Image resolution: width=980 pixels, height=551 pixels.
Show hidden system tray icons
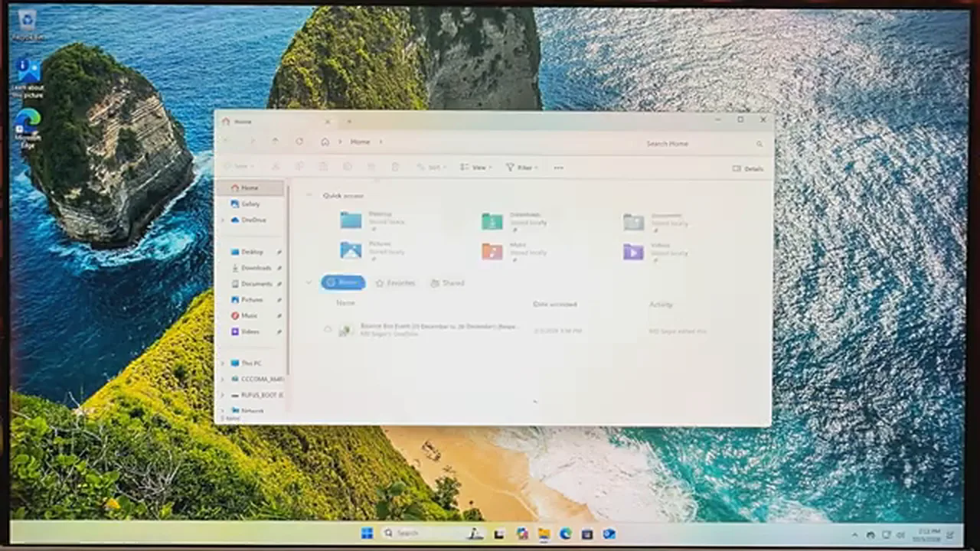click(x=855, y=534)
